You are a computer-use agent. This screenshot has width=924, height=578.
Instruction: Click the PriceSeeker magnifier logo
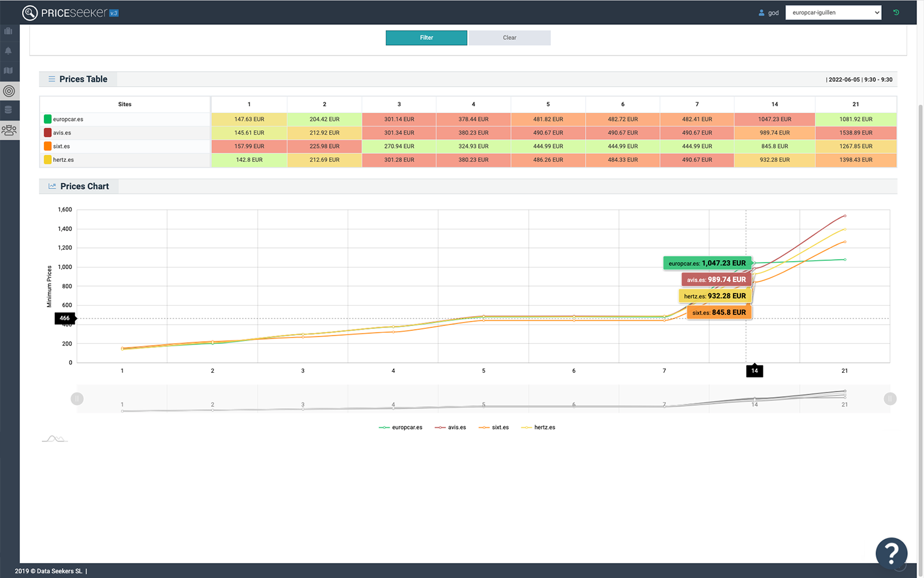click(x=30, y=13)
